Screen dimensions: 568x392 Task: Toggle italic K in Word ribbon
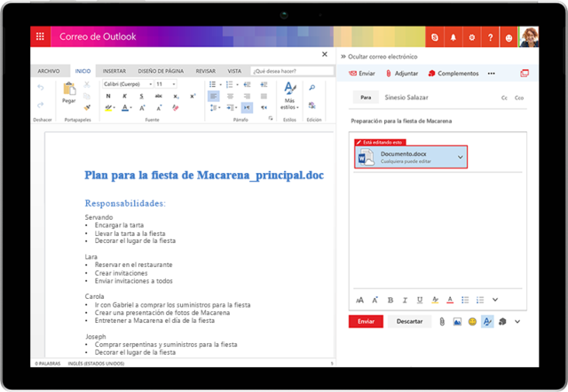[x=124, y=97]
